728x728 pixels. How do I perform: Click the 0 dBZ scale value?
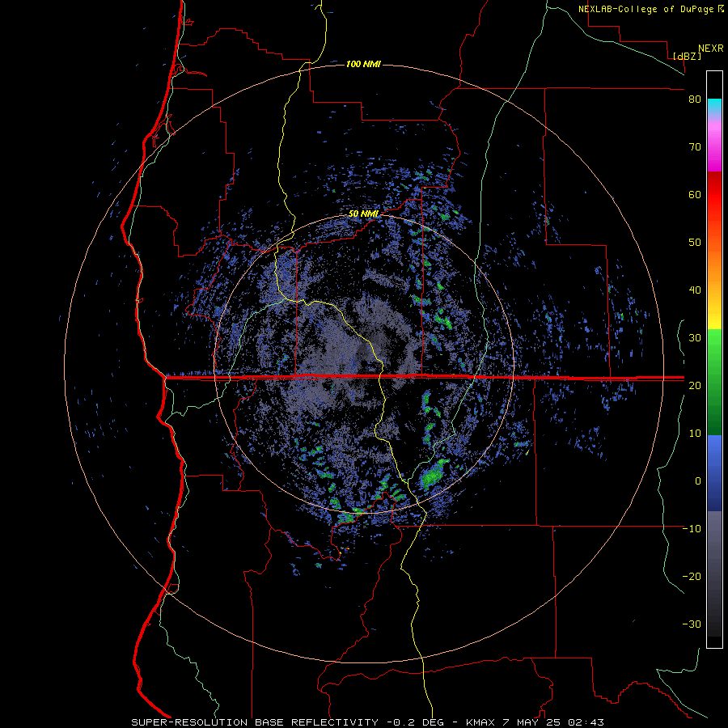click(698, 481)
